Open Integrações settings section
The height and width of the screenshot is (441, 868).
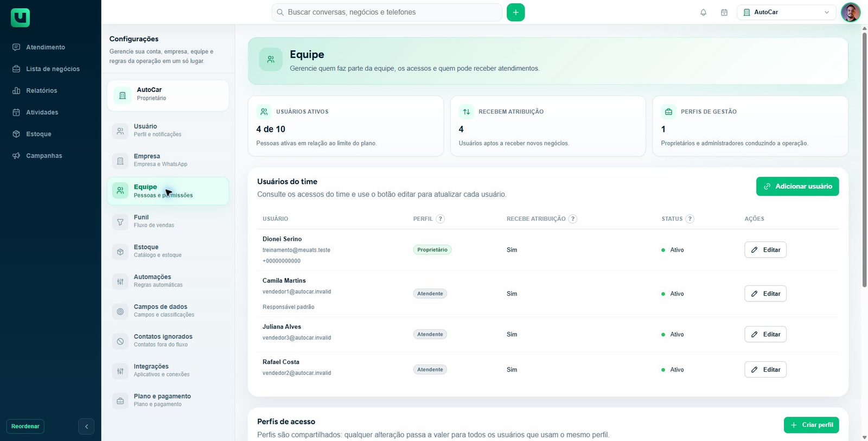[168, 370]
